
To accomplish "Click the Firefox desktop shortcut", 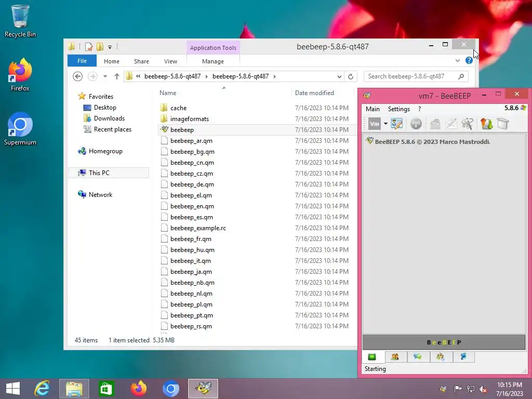I will pyautogui.click(x=20, y=75).
